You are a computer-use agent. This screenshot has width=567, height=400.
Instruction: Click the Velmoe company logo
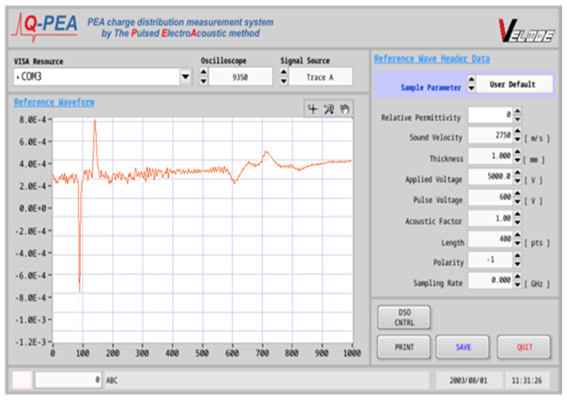[x=526, y=30]
